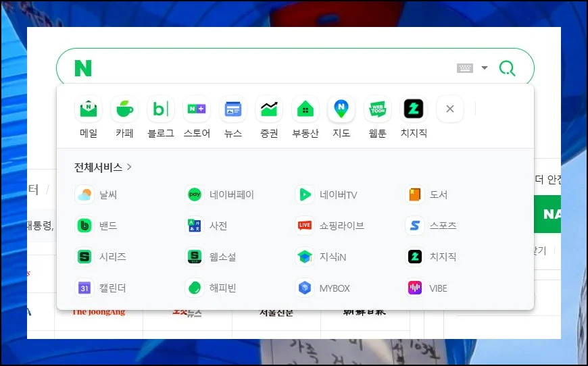Open the 카페 (Cafe) shortcut icon
Viewport: 588px width, 366px height.
coord(124,109)
